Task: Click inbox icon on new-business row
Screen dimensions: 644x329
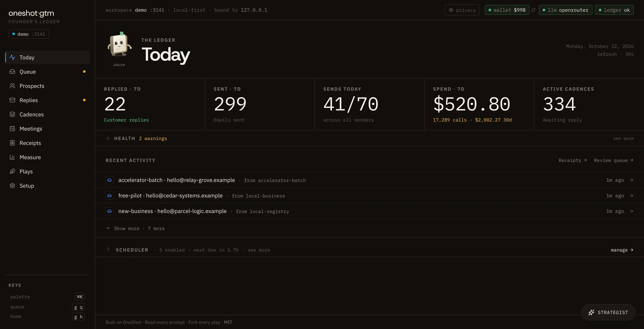Action: point(109,211)
